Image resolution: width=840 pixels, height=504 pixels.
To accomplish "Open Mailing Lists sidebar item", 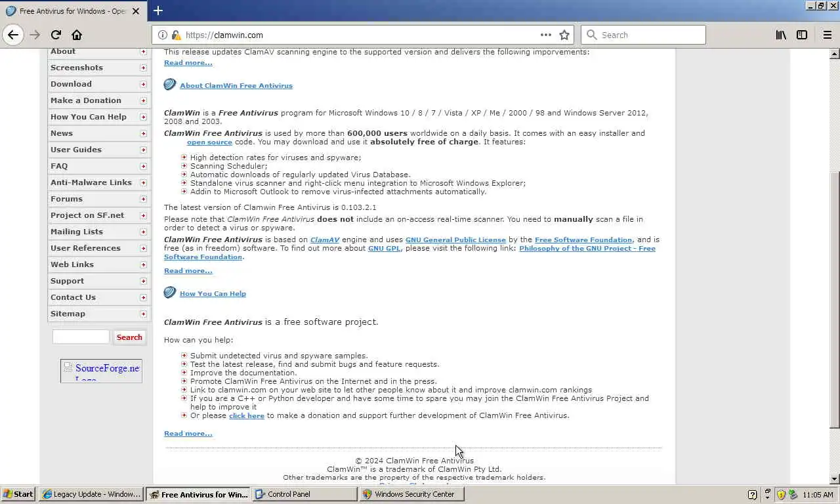I will coord(99,232).
